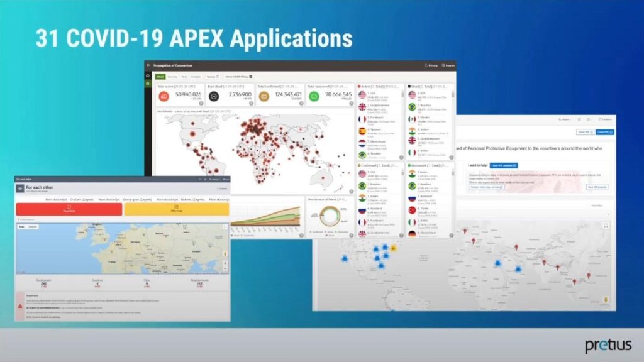Image resolution: width=644 pixels, height=362 pixels.
Task: Click the yellow Offer help button
Action: [177, 209]
